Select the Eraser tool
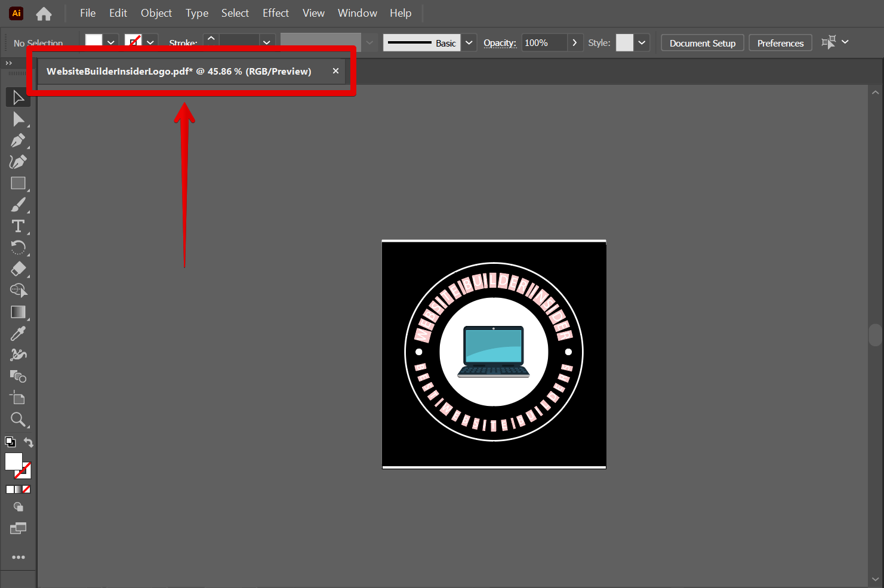Image resolution: width=884 pixels, height=588 pixels. [18, 269]
